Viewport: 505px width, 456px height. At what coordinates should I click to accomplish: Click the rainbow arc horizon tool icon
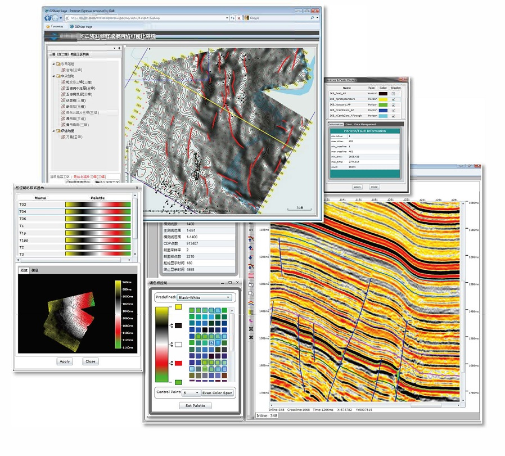pos(251,303)
